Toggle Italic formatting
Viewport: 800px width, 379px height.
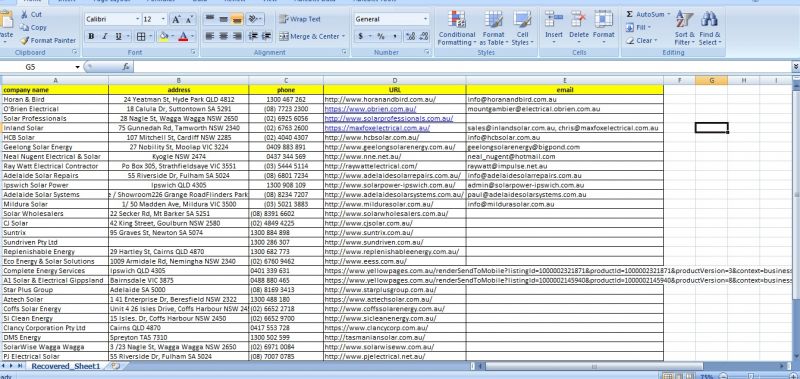coord(105,36)
